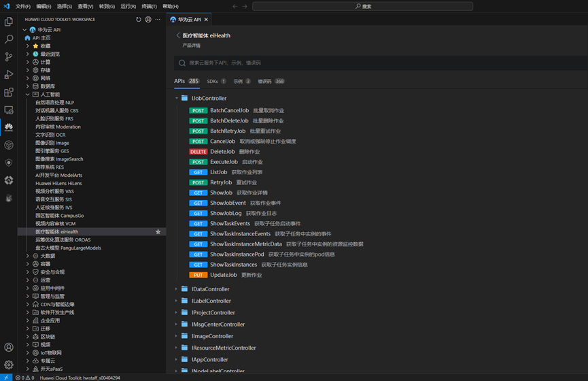Screen dimensions: 588x381
Task: Collapse the 华为云 API tree root
Action: click(x=24, y=30)
